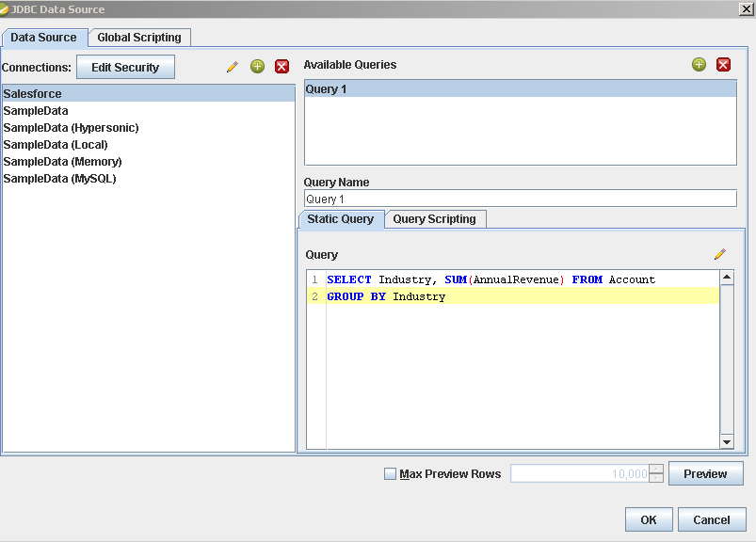Add a new query with green plus
756x542 pixels.
click(x=699, y=65)
